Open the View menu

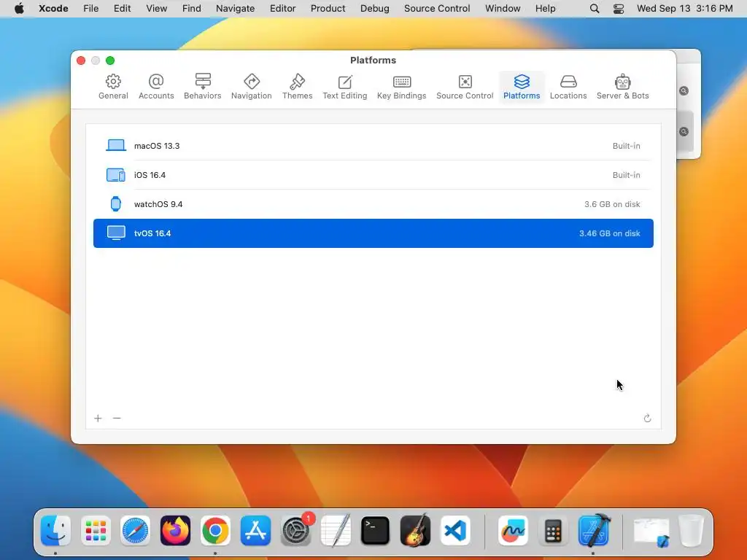point(156,9)
